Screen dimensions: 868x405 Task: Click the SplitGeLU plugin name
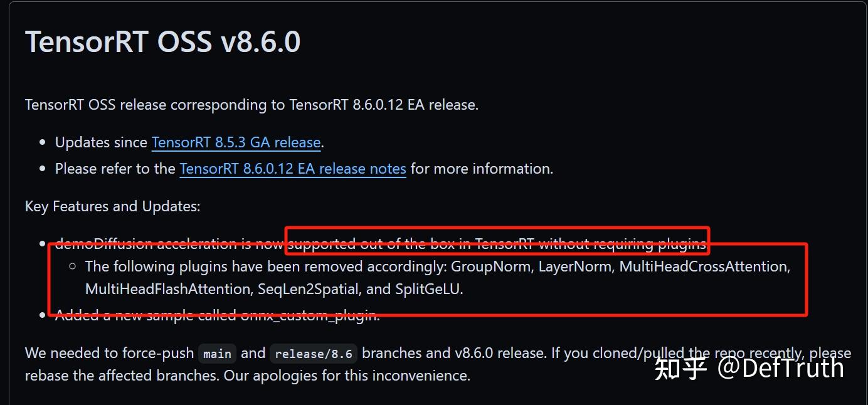(428, 289)
